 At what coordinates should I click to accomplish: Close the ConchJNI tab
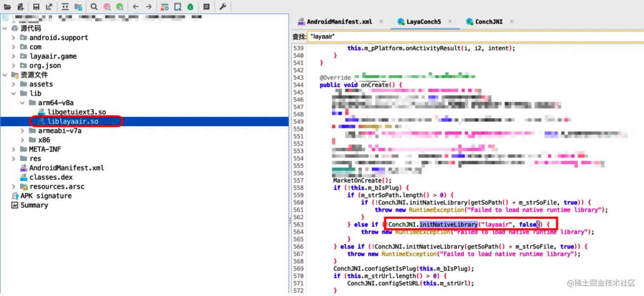512,22
